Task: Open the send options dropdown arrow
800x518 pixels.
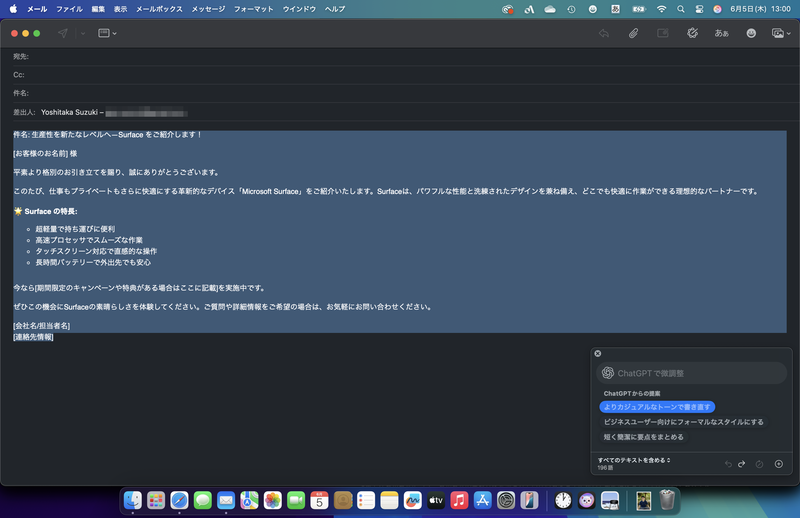Action: pos(83,33)
